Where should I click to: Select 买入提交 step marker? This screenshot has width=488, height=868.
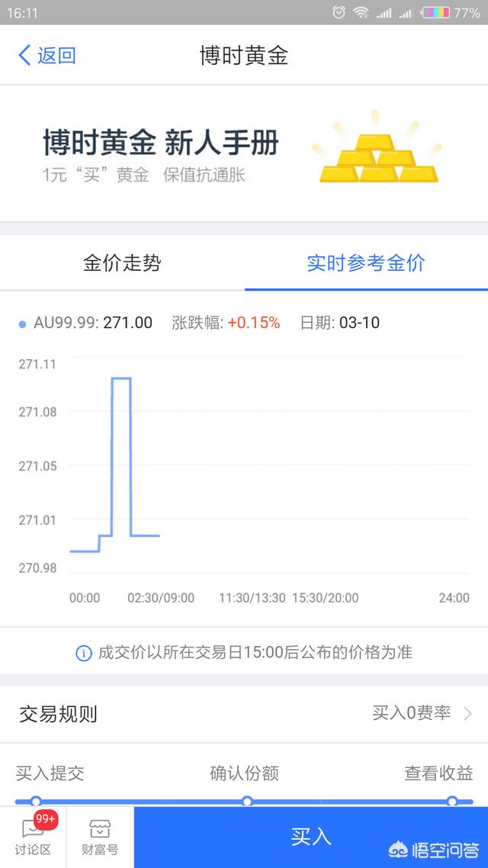point(36,801)
